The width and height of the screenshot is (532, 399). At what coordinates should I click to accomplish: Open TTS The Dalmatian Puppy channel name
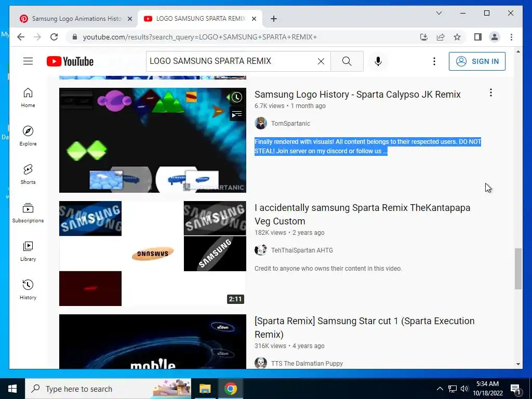(x=307, y=363)
